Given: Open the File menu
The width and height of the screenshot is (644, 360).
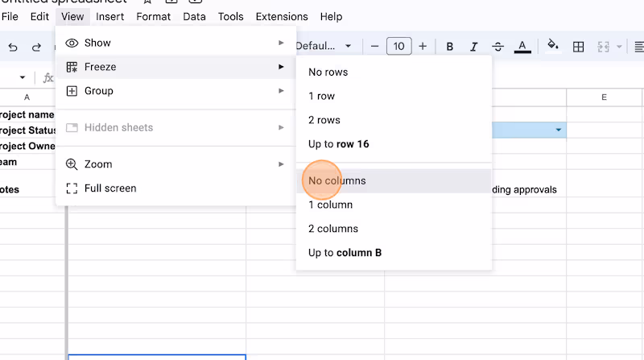Looking at the screenshot, I should (10, 16).
